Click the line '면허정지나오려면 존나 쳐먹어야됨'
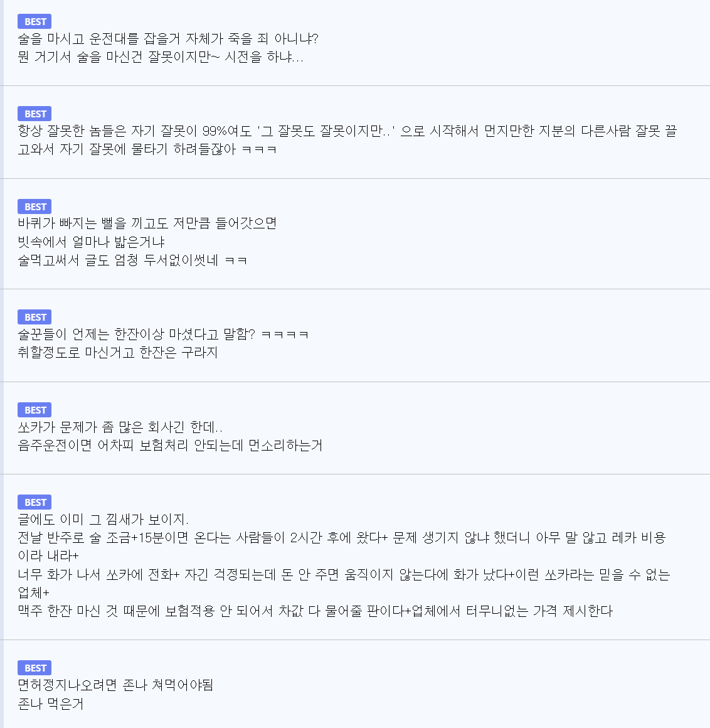710x728 pixels. 116,685
